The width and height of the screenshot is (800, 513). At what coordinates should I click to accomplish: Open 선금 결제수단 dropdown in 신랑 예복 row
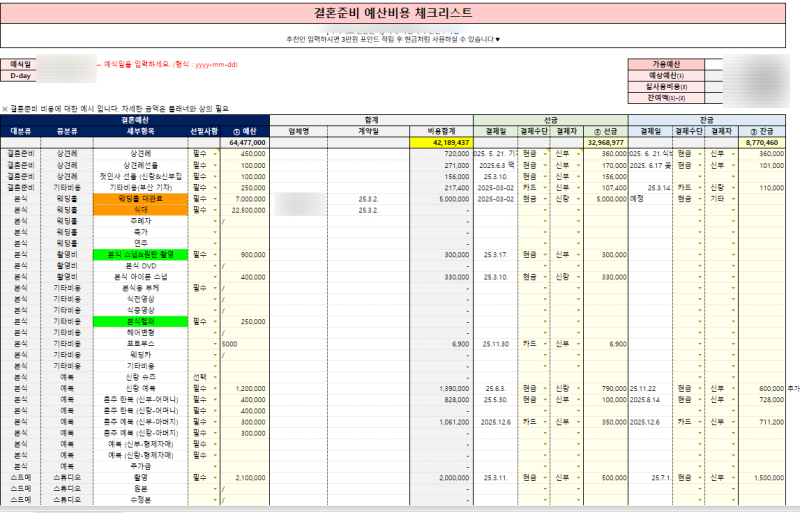point(545,388)
